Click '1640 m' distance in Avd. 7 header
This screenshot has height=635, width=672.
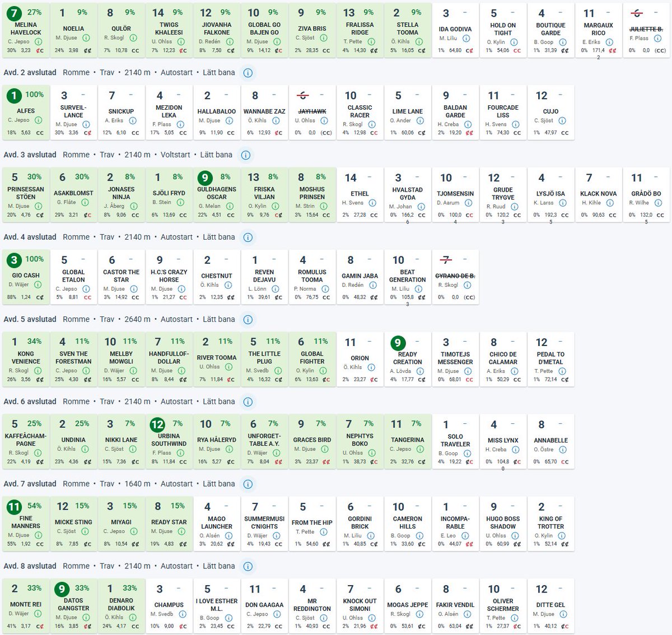coord(137,484)
